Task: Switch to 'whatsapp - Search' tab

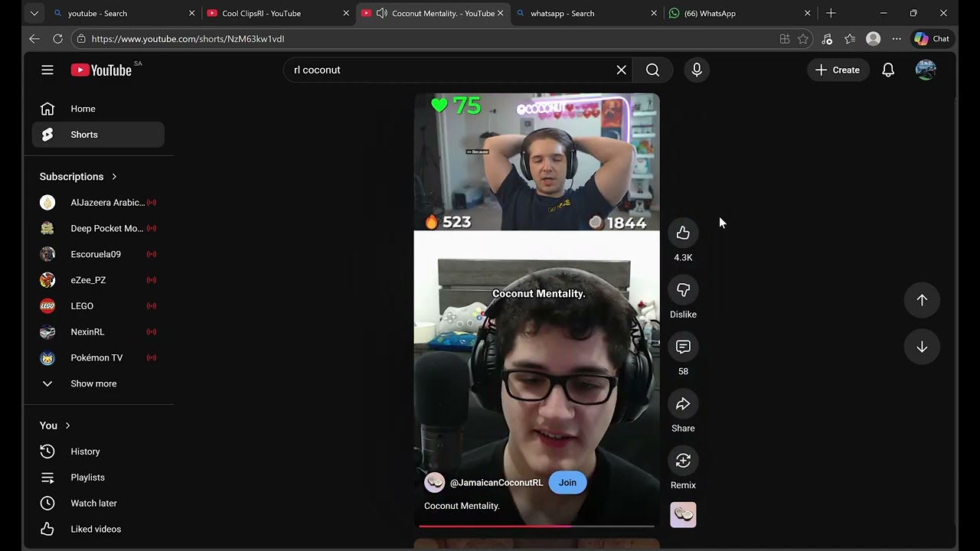Action: point(586,13)
